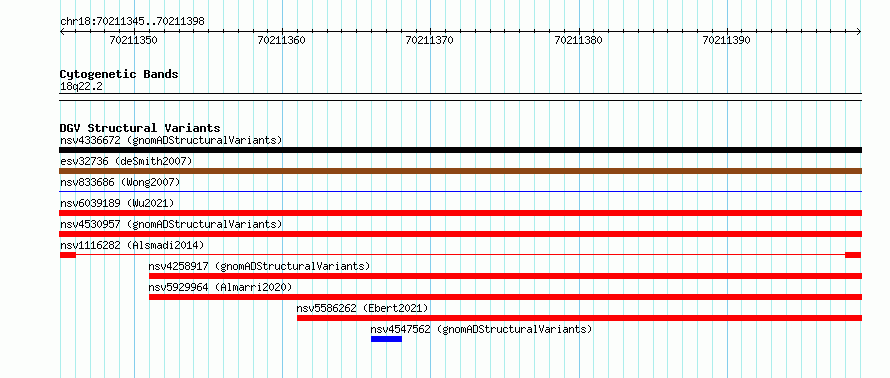This screenshot has width=890, height=378.
Task: Click ruler position 70211360
Action: coord(282,40)
